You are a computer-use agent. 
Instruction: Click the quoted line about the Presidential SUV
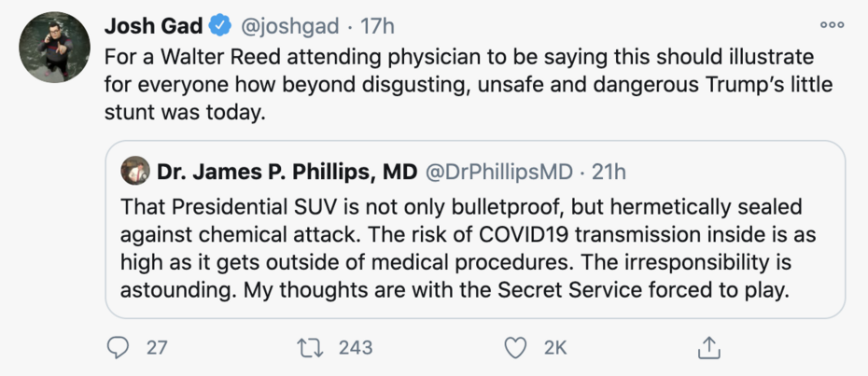click(462, 205)
